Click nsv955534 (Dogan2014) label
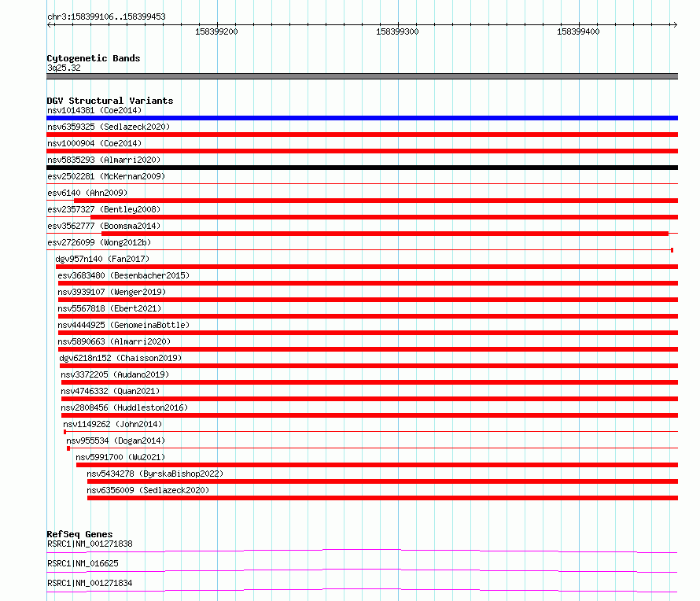This screenshot has height=601, width=700. point(116,441)
